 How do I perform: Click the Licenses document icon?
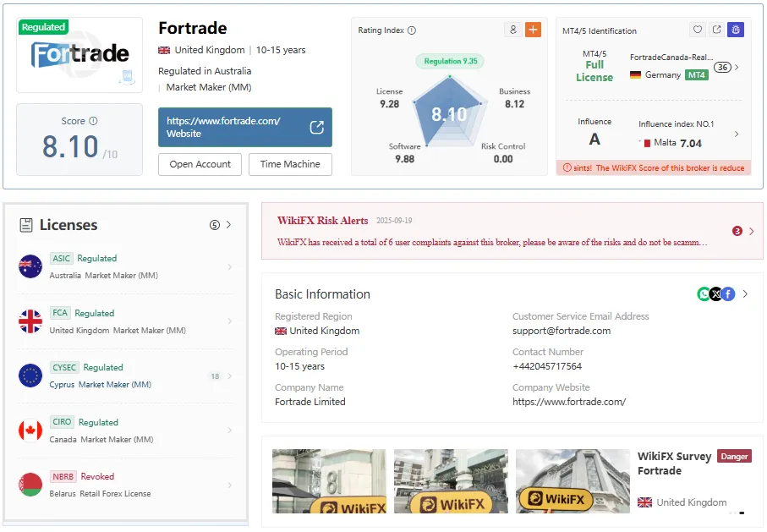(26, 225)
